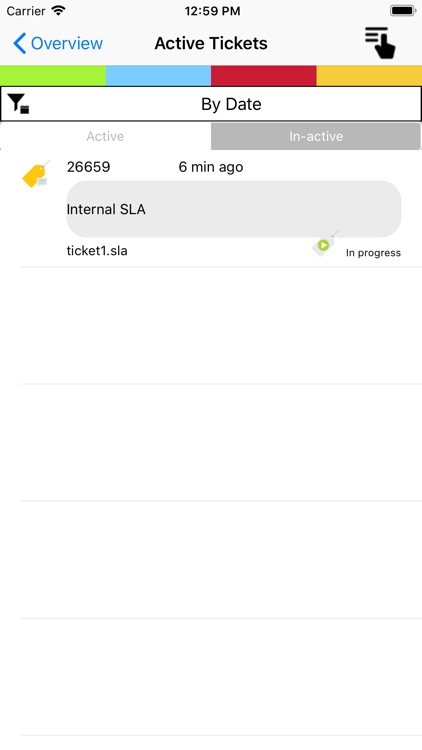Viewport: 422px width, 750px height.
Task: Select the blue color filter bar
Action: pos(158,76)
